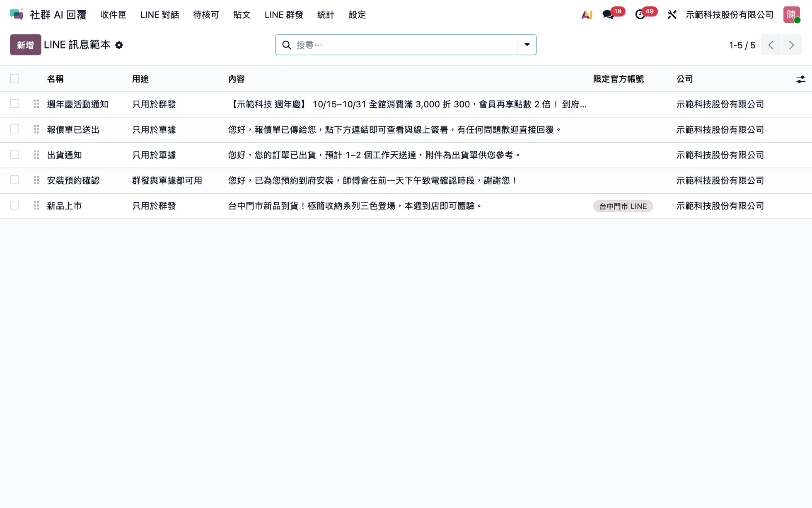Grab the drag handle for 週年慶活動通知
The image size is (812, 508).
tap(36, 104)
